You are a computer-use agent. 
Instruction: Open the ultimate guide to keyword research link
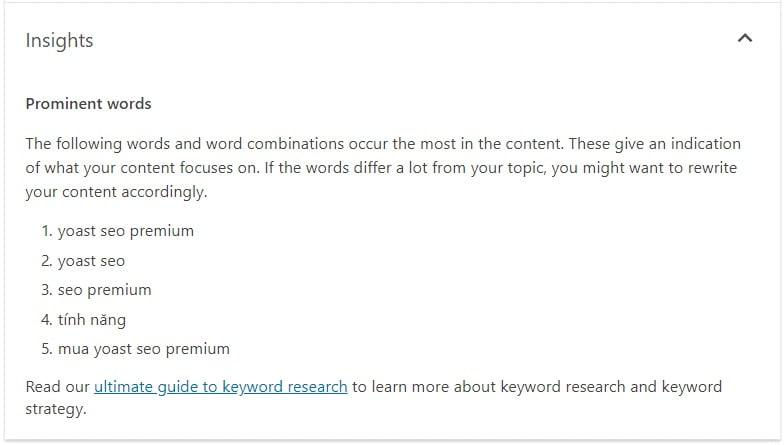[x=221, y=386]
